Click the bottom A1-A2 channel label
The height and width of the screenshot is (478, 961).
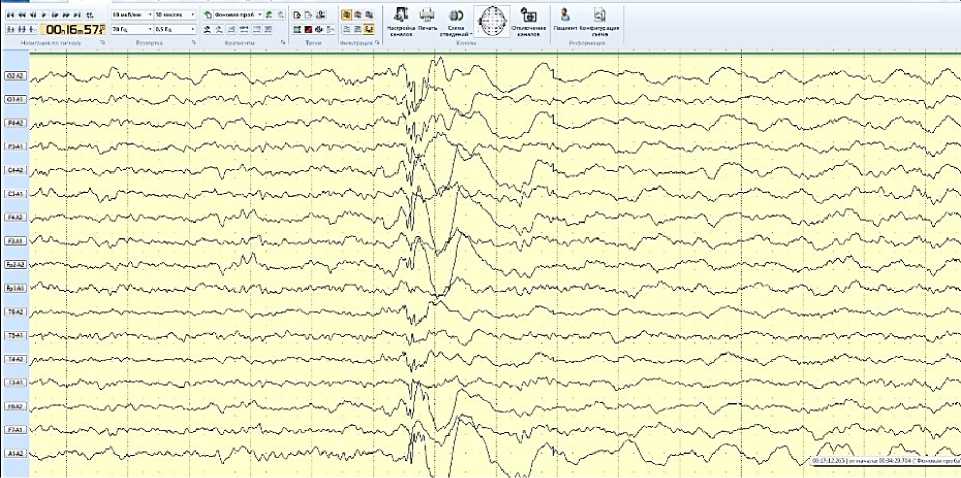click(14, 453)
